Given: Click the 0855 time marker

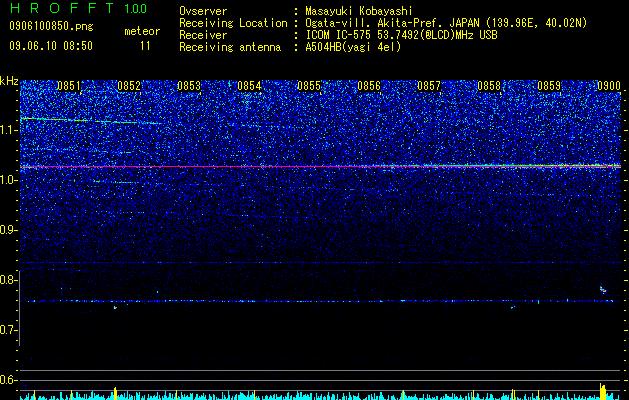Looking at the screenshot, I should (309, 86).
